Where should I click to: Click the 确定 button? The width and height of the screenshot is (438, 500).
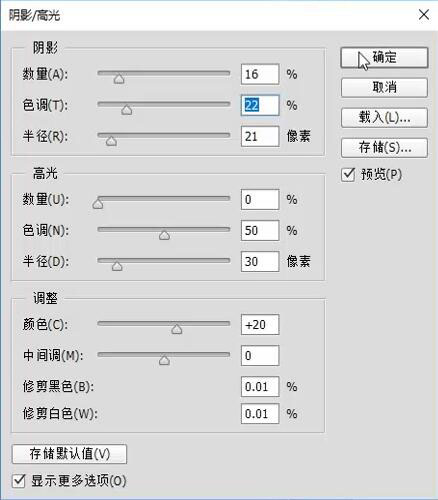click(x=384, y=58)
